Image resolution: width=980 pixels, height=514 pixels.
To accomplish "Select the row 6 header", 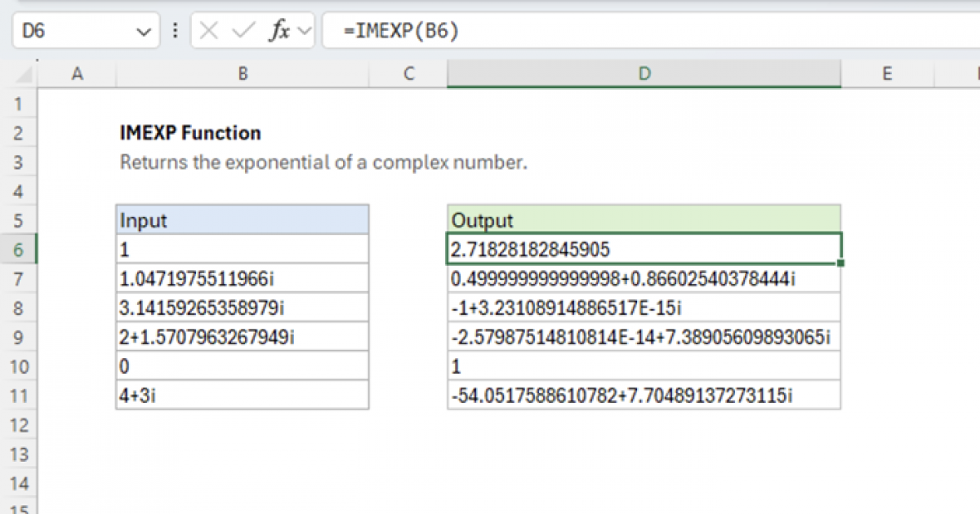I will [x=19, y=250].
